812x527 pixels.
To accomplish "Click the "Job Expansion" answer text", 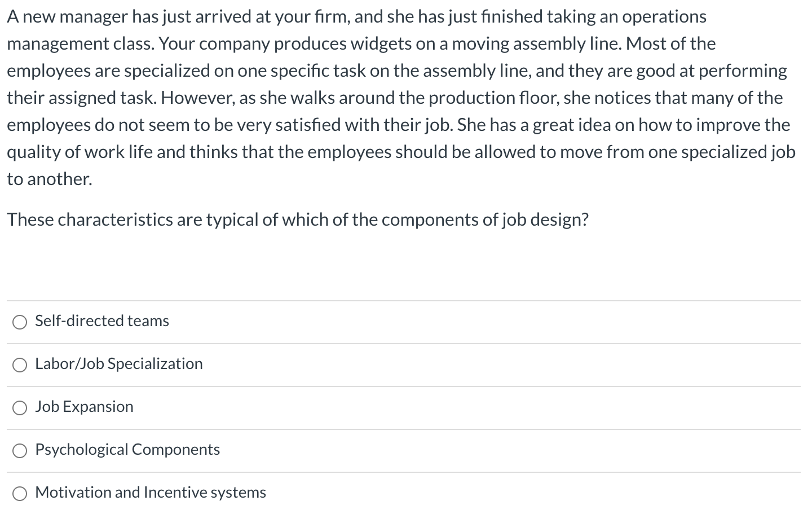I will click(x=85, y=407).
